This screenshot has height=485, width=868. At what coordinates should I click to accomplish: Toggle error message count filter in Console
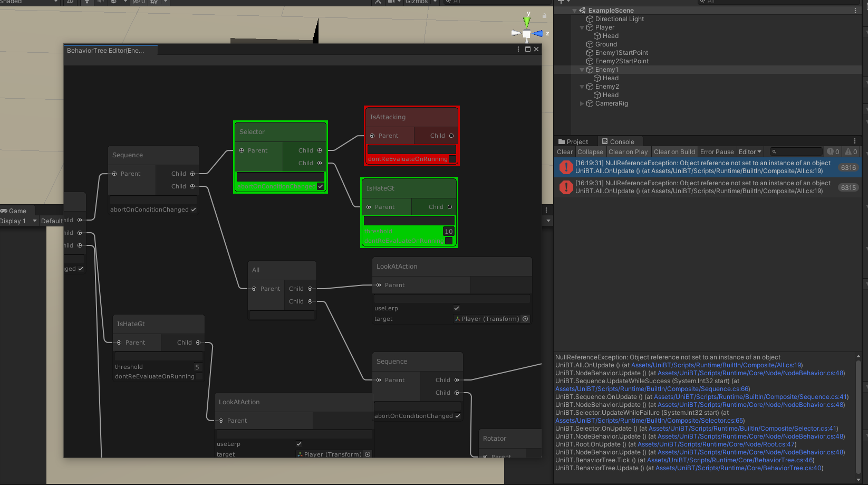pyautogui.click(x=833, y=152)
